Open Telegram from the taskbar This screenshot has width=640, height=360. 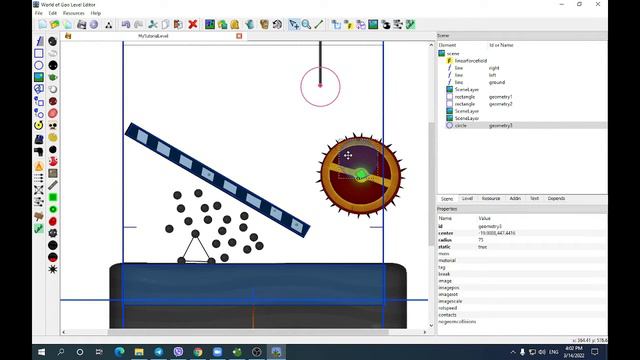tap(158, 352)
